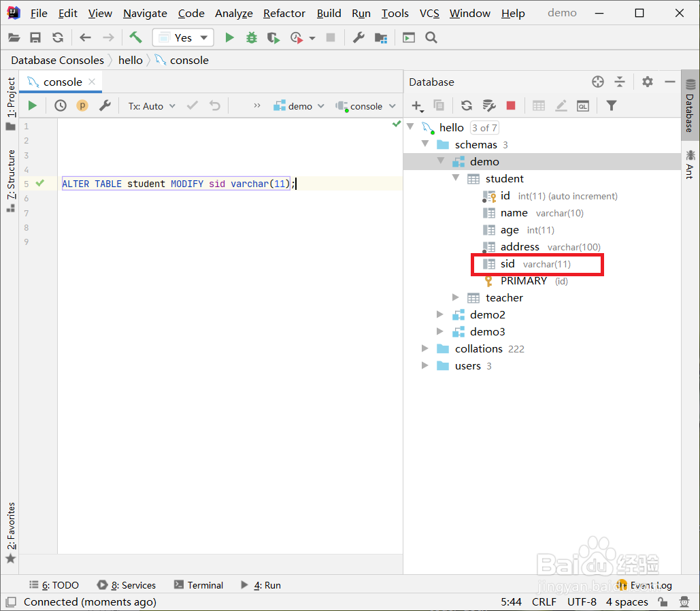This screenshot has height=611, width=700.
Task: Open the demo schema selector dropdown
Action: (x=299, y=106)
